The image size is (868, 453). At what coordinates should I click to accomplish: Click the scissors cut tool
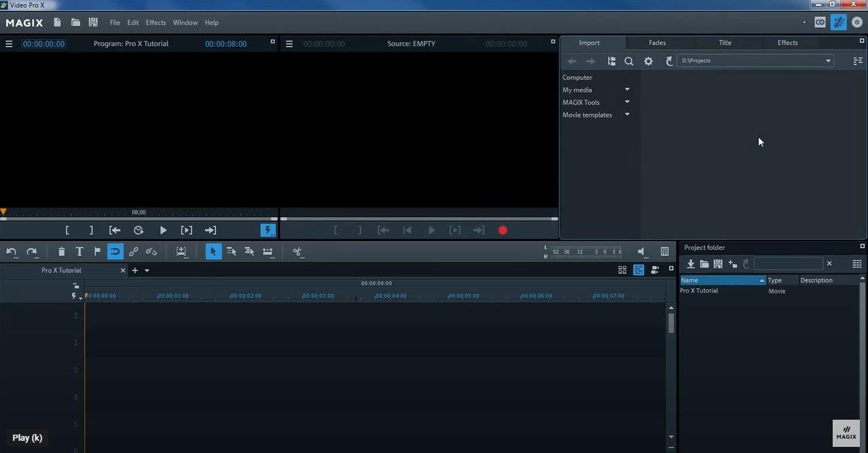tap(297, 251)
